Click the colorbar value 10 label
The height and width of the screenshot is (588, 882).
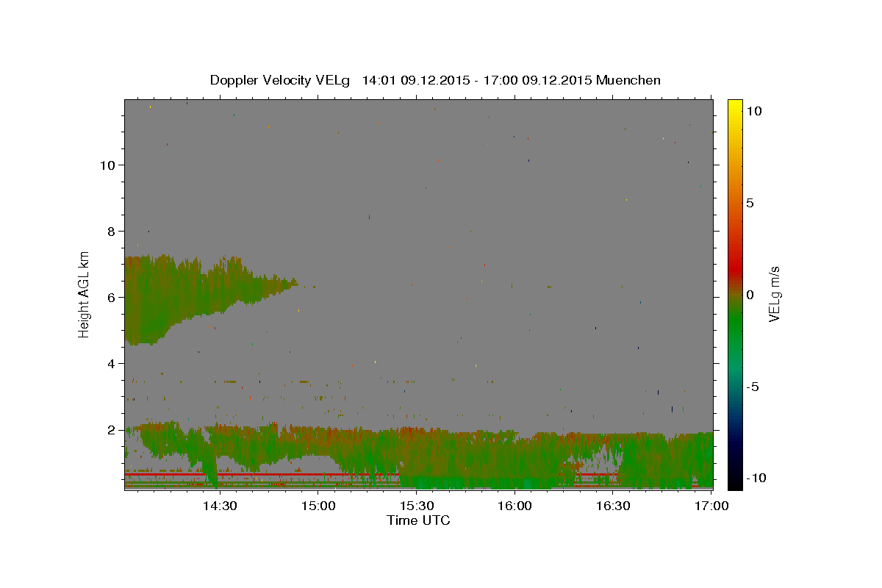[x=753, y=111]
